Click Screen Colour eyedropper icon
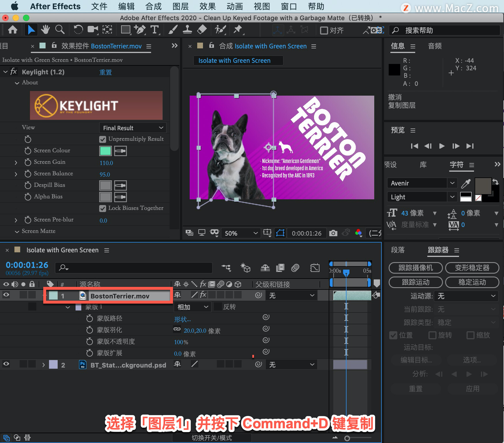The image size is (504, 443). point(121,151)
